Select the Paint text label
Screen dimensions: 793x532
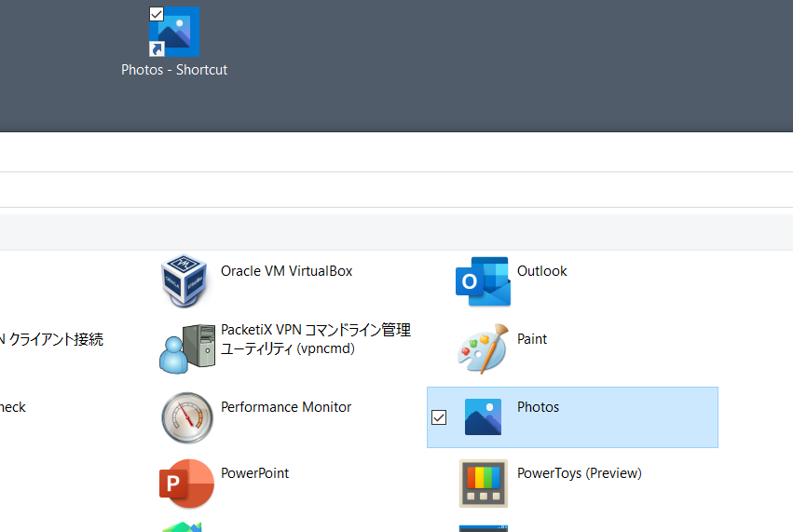point(531,339)
